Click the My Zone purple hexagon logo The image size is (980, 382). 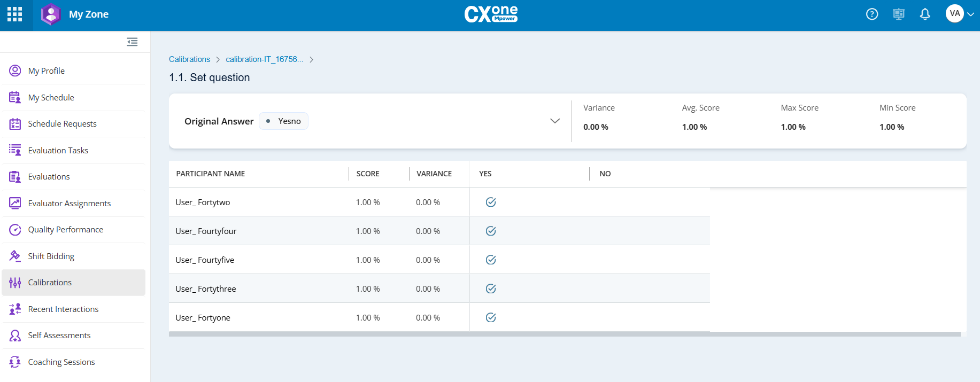(51, 14)
